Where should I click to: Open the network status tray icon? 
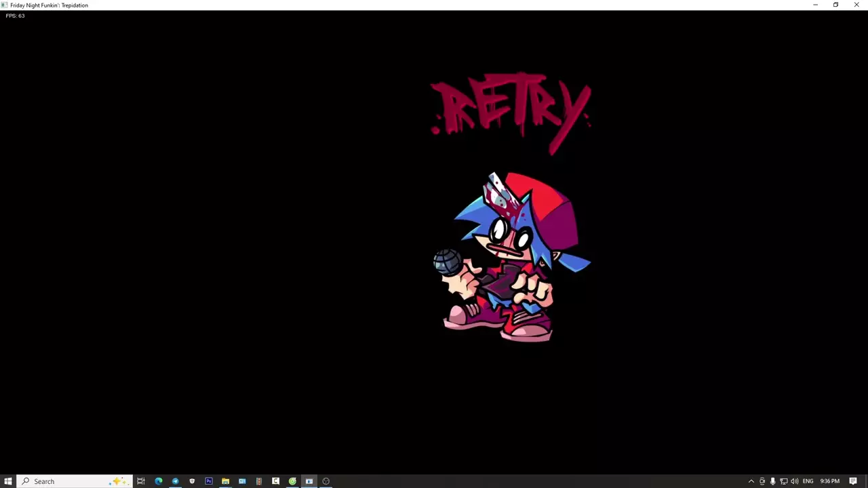click(783, 481)
